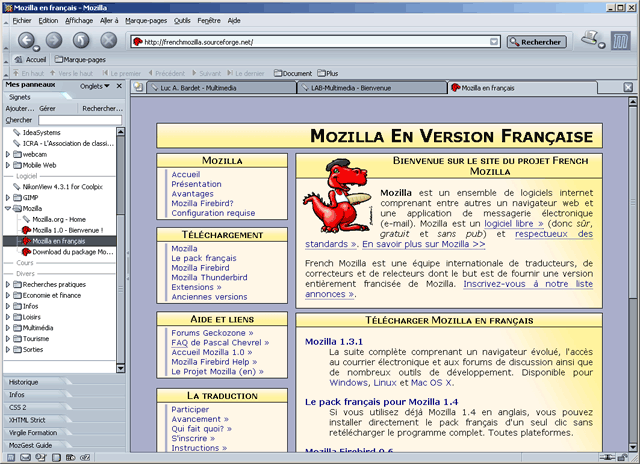640x464 pixels.
Task: Close the Mes panneaux sidebar
Action: (119, 86)
